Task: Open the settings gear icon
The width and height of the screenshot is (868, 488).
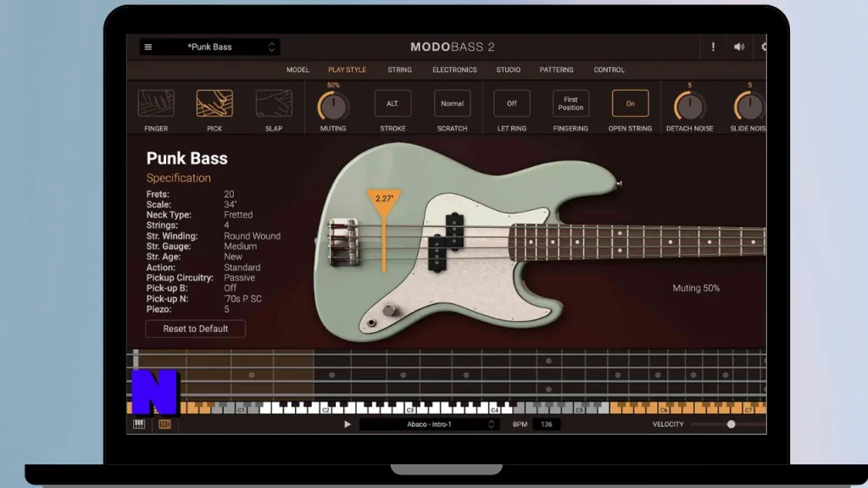Action: [x=764, y=47]
